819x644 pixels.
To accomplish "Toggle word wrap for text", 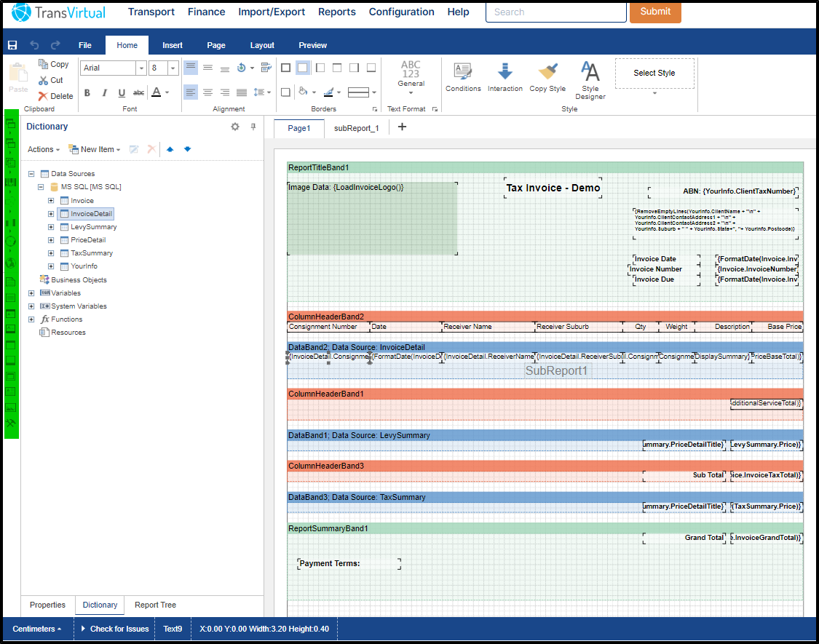I will [266, 68].
